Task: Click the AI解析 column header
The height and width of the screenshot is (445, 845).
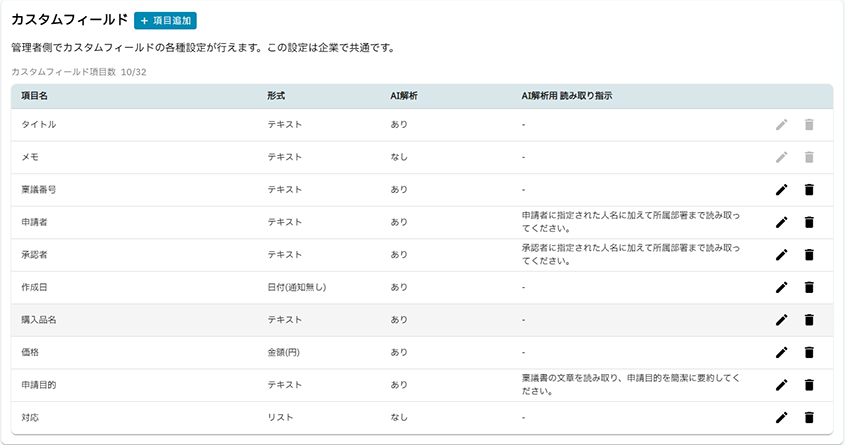Action: tap(404, 96)
